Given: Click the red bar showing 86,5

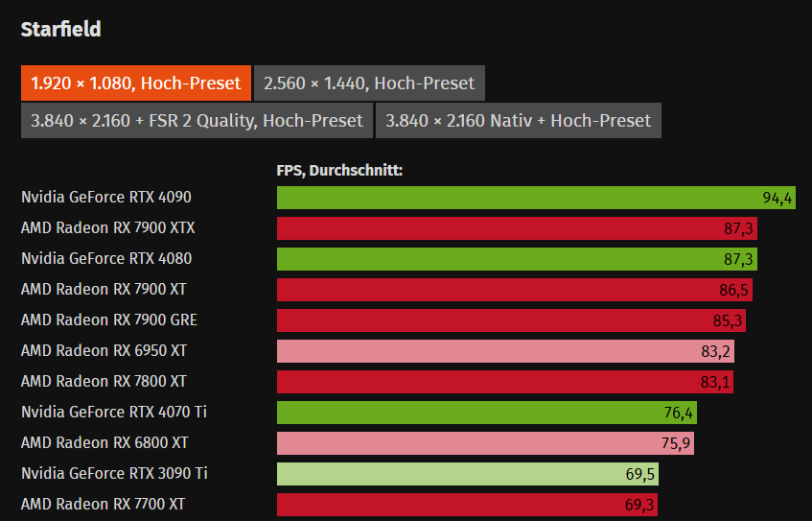Looking at the screenshot, I should coord(515,290).
